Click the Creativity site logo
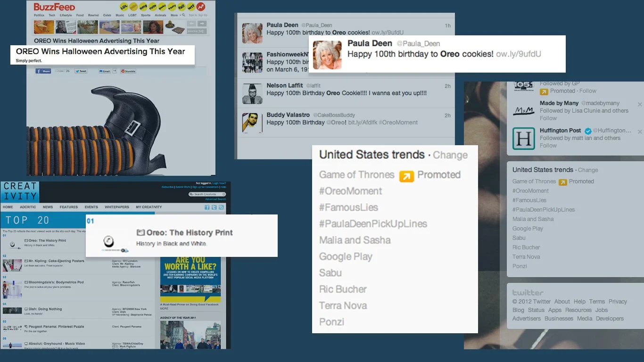Viewport: 644px width, 362px height. 20,192
